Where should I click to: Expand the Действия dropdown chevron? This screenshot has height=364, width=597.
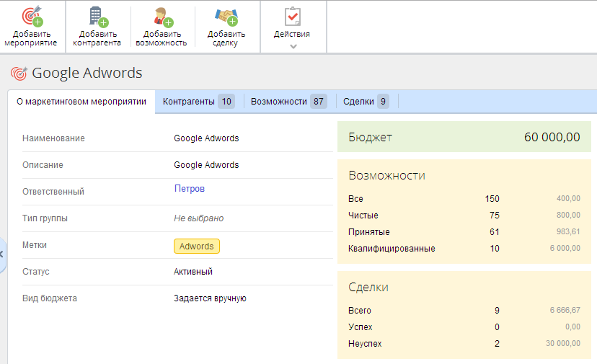click(x=293, y=46)
